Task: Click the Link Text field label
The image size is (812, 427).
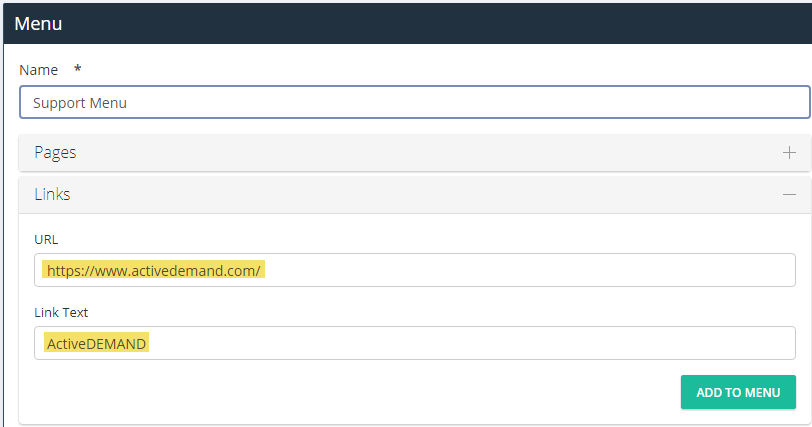Action: point(61,313)
